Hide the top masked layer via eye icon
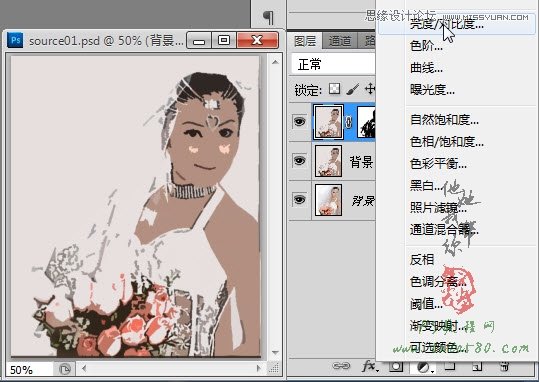Viewport: 539px width, 382px height. [299, 121]
